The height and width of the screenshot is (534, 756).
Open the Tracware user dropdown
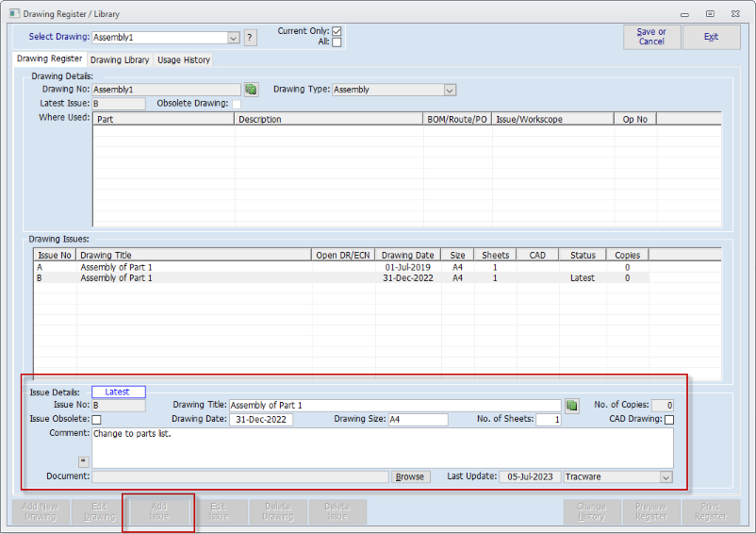point(666,477)
